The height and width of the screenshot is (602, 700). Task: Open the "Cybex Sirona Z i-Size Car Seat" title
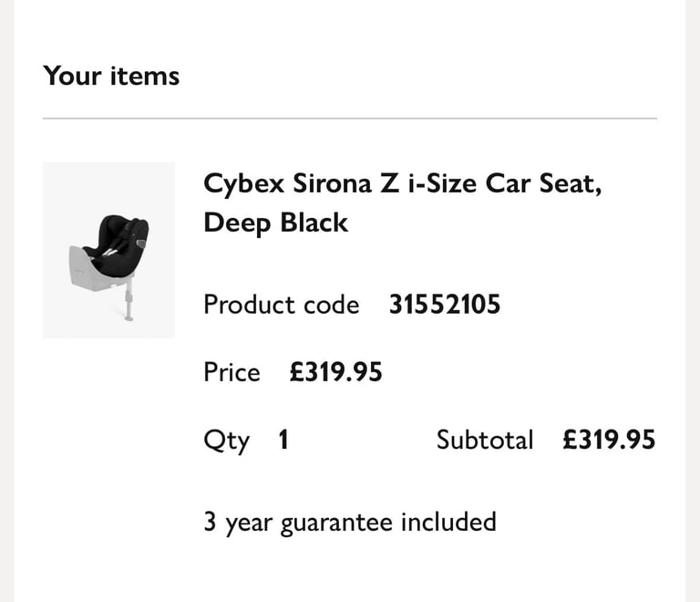click(x=402, y=183)
